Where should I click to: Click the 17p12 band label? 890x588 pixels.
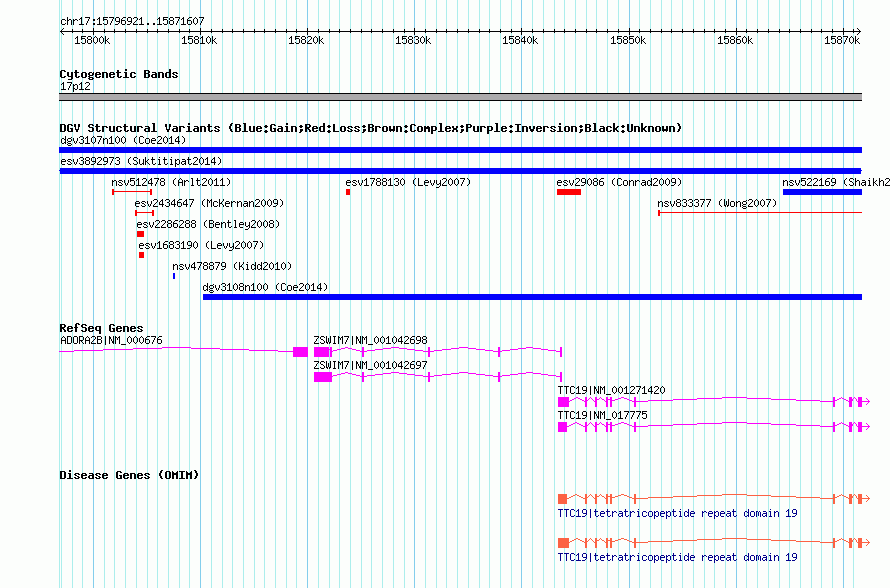pyautogui.click(x=75, y=86)
